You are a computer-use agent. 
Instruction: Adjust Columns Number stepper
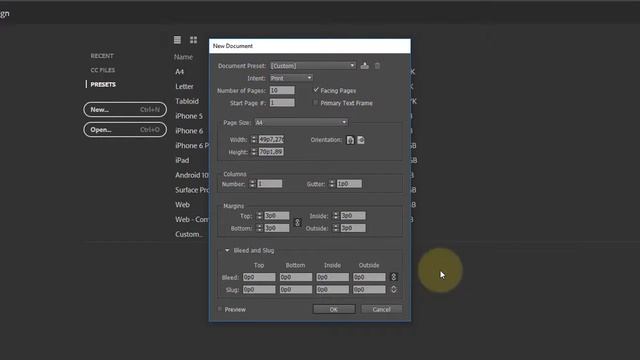tap(252, 184)
